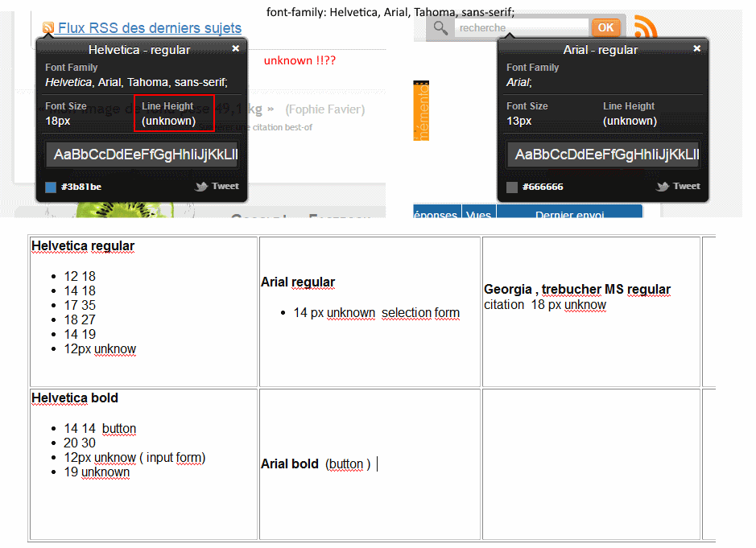Click the 'Helvetica regular' table heading
Screen dimensions: 756x548
pyautogui.click(x=83, y=245)
